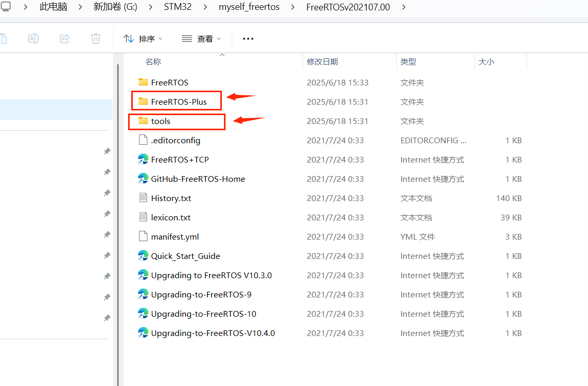588x386 pixels.
Task: Sort by 修改日期 column header
Action: (322, 61)
